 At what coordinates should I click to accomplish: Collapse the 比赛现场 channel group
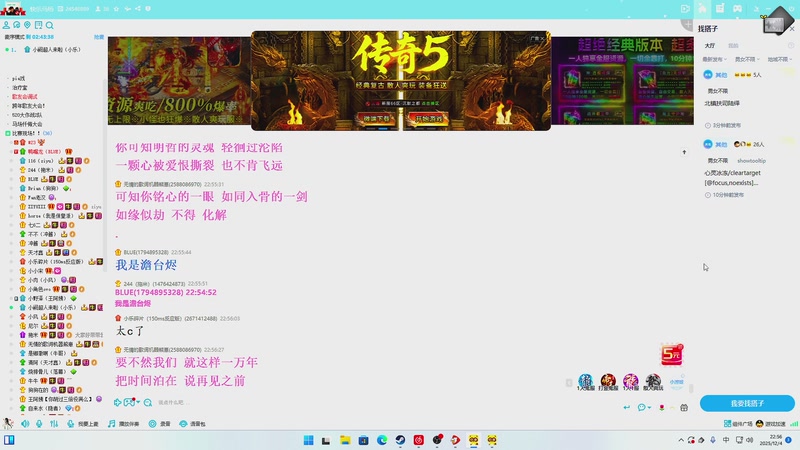(x=8, y=133)
